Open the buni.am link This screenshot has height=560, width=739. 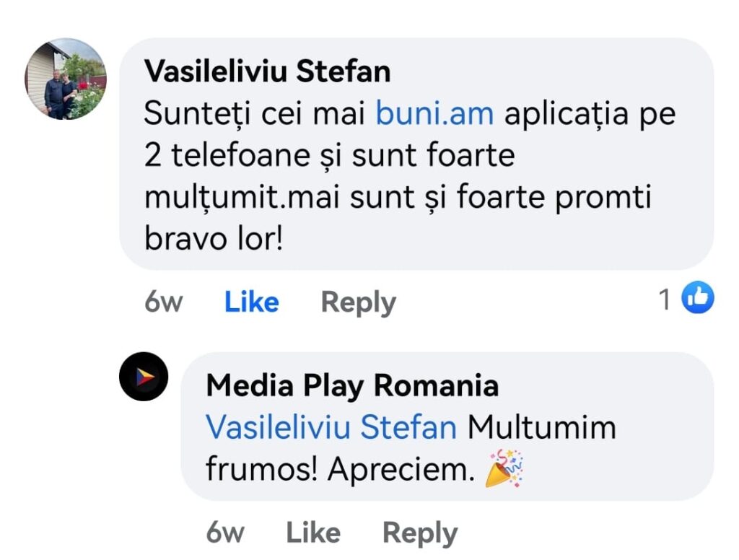435,114
